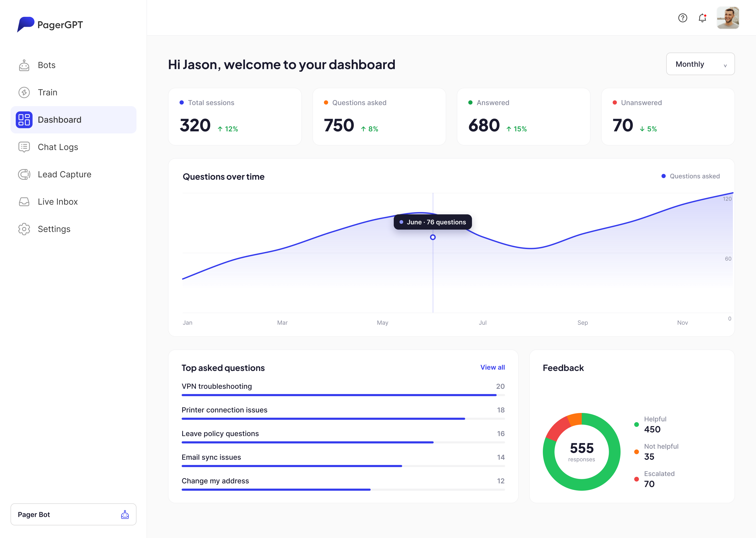The height and width of the screenshot is (538, 756).
Task: Click the June data point marker
Action: point(433,237)
